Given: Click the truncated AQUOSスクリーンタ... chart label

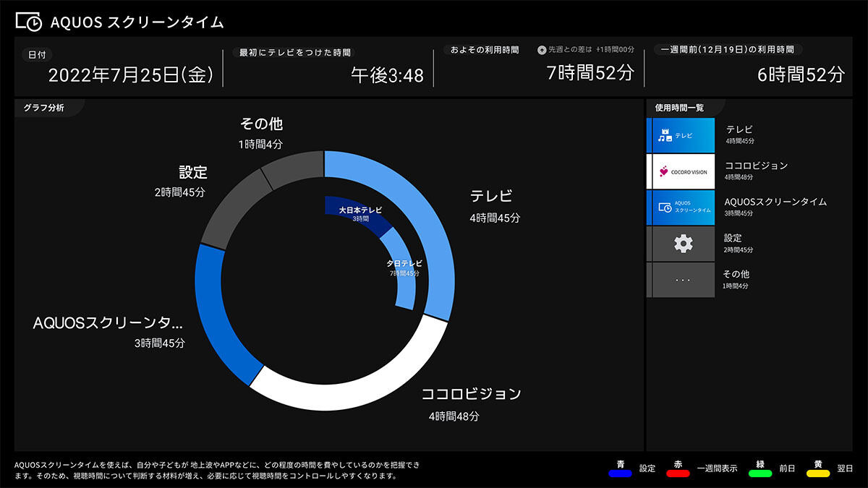Looking at the screenshot, I should point(108,323).
